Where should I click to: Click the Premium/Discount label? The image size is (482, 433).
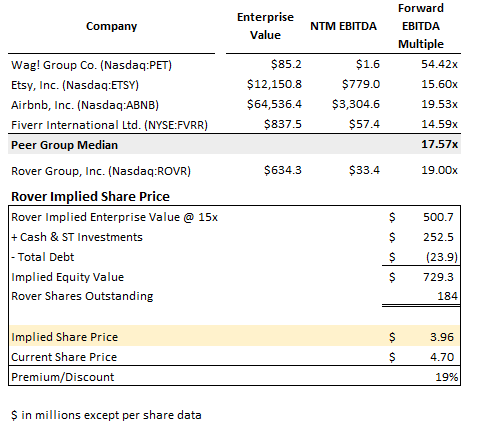click(x=63, y=377)
